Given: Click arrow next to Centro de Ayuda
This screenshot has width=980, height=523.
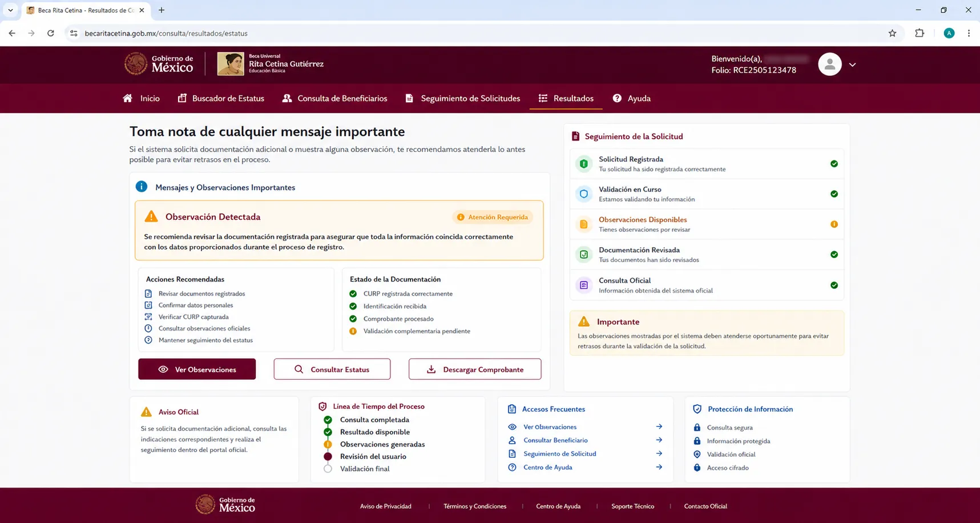Looking at the screenshot, I should tap(659, 468).
